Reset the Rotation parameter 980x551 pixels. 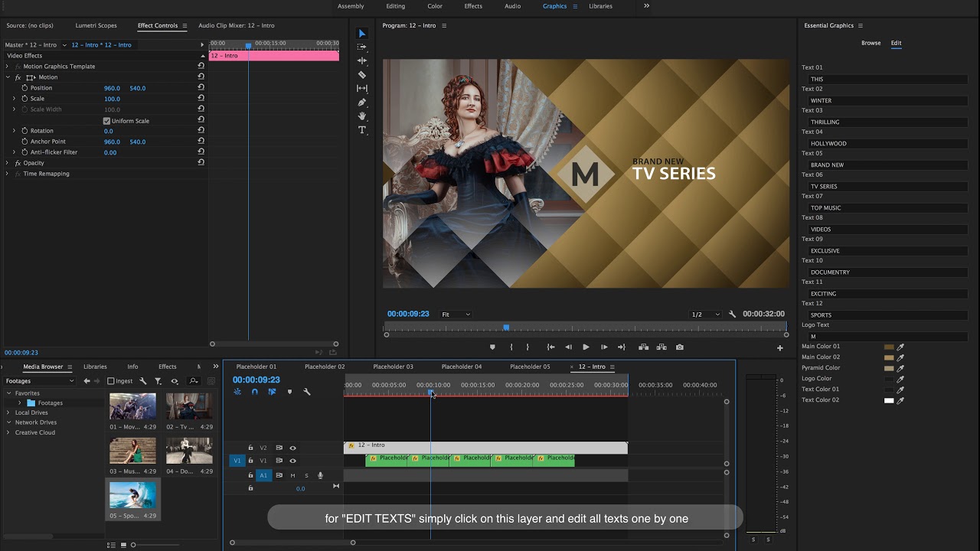201,131
